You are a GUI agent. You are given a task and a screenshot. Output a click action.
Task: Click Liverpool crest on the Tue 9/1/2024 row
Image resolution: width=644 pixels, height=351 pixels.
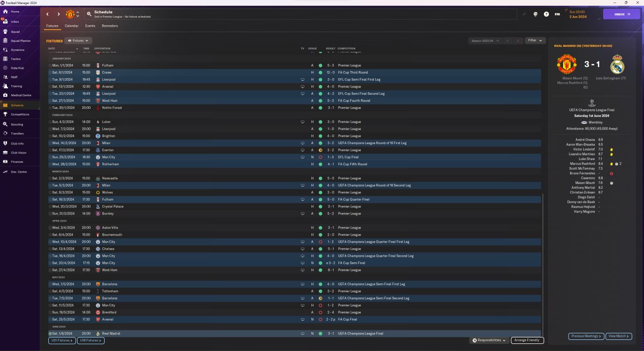coord(98,80)
